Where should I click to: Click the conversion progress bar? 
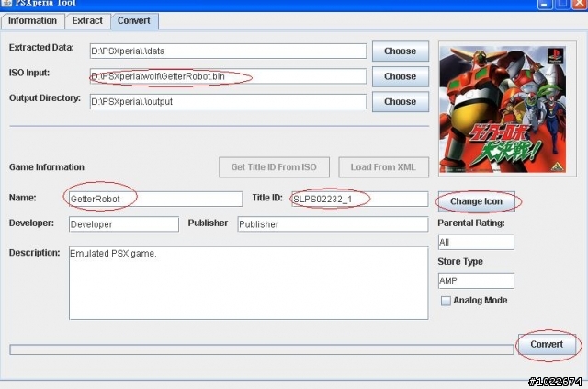(x=261, y=349)
